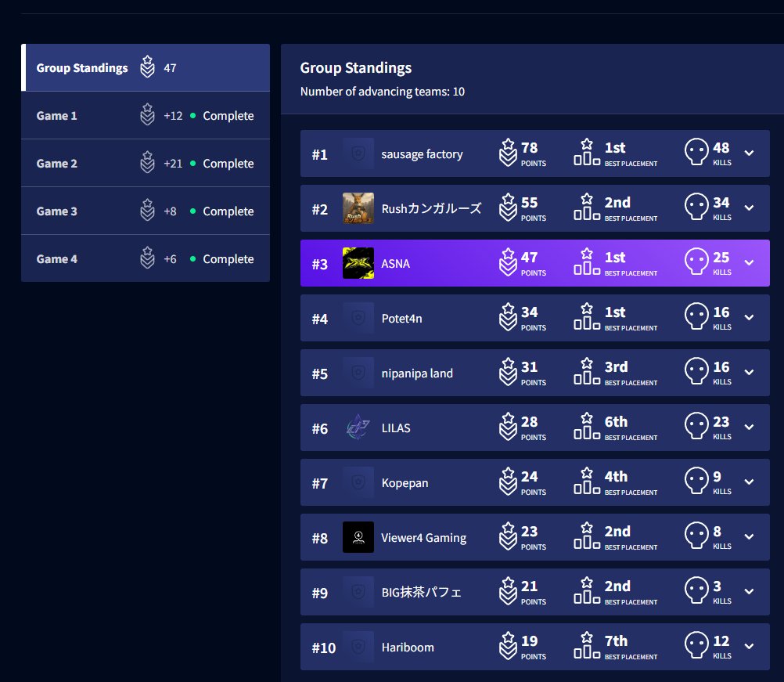Click Game 1 Complete status label
The image size is (784, 682).
(228, 116)
